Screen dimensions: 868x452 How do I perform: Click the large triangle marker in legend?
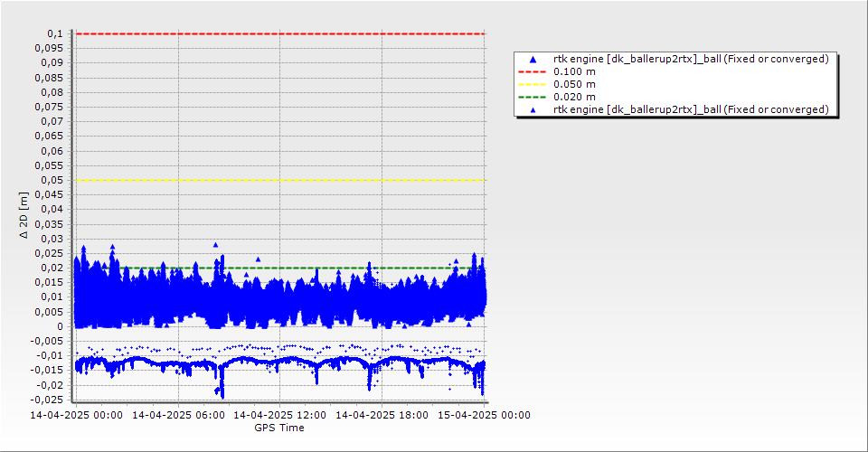pos(533,59)
